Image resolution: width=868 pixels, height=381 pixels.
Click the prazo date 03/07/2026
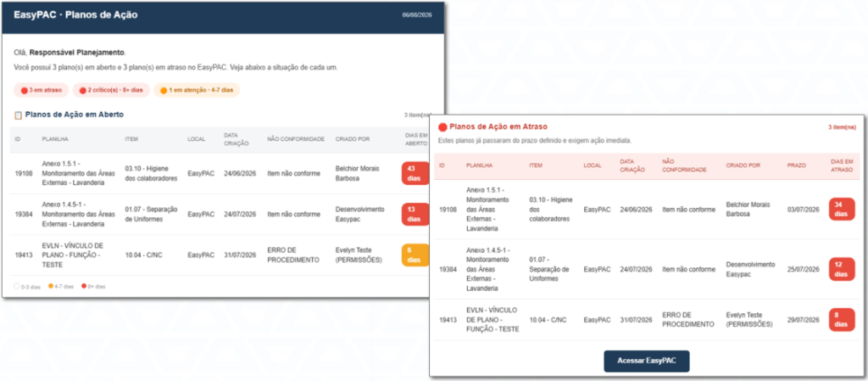click(x=803, y=210)
